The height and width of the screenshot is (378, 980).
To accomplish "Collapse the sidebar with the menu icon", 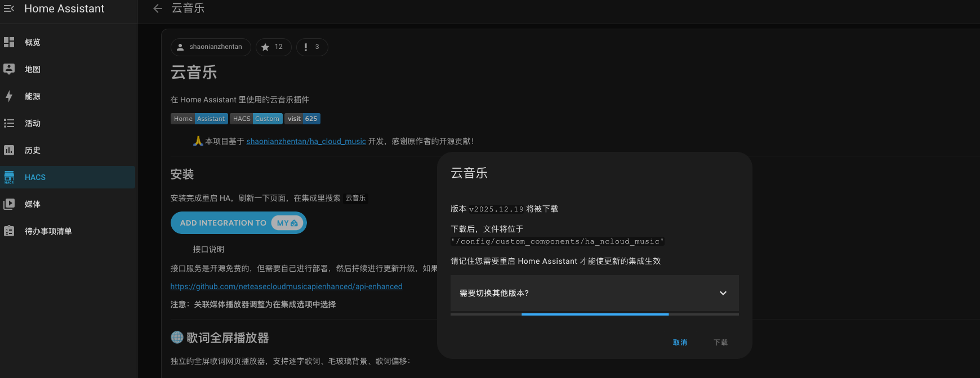I will (x=9, y=8).
